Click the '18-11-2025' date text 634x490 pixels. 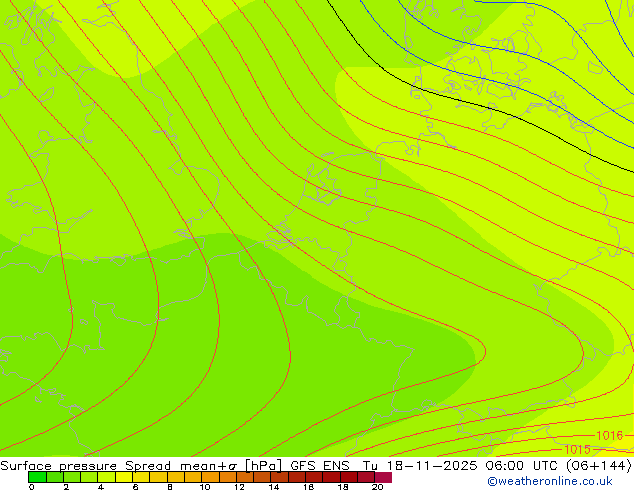click(432, 466)
